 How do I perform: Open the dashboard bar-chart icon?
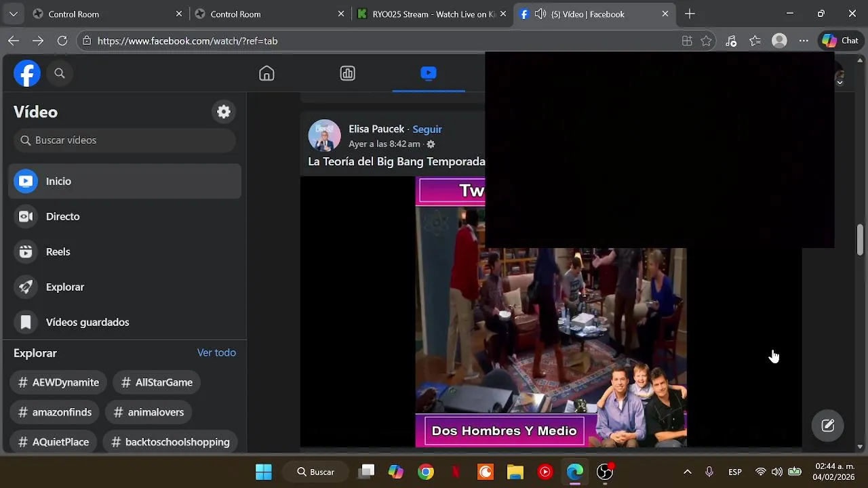347,73
